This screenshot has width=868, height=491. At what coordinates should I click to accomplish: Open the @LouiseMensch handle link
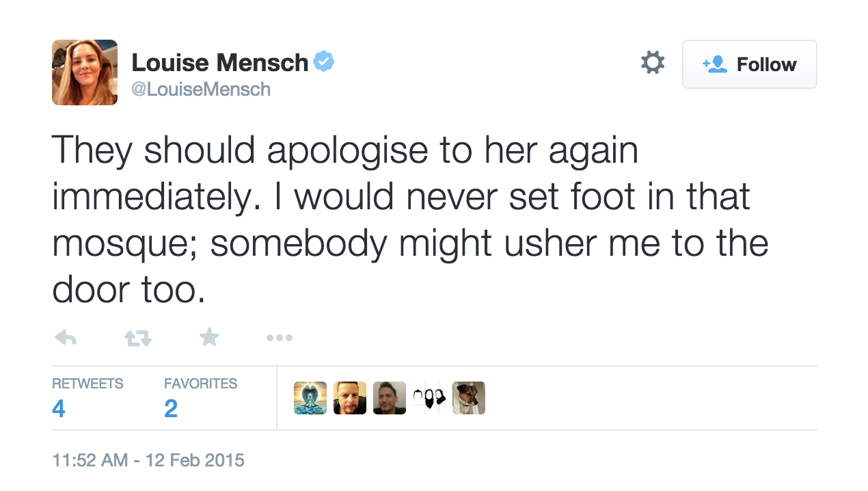[201, 90]
